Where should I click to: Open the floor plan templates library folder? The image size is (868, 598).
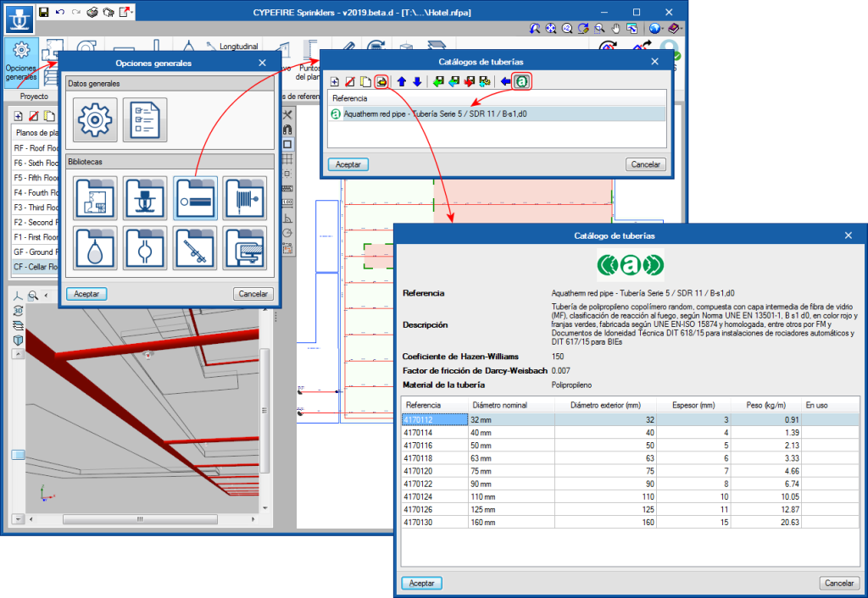(95, 198)
